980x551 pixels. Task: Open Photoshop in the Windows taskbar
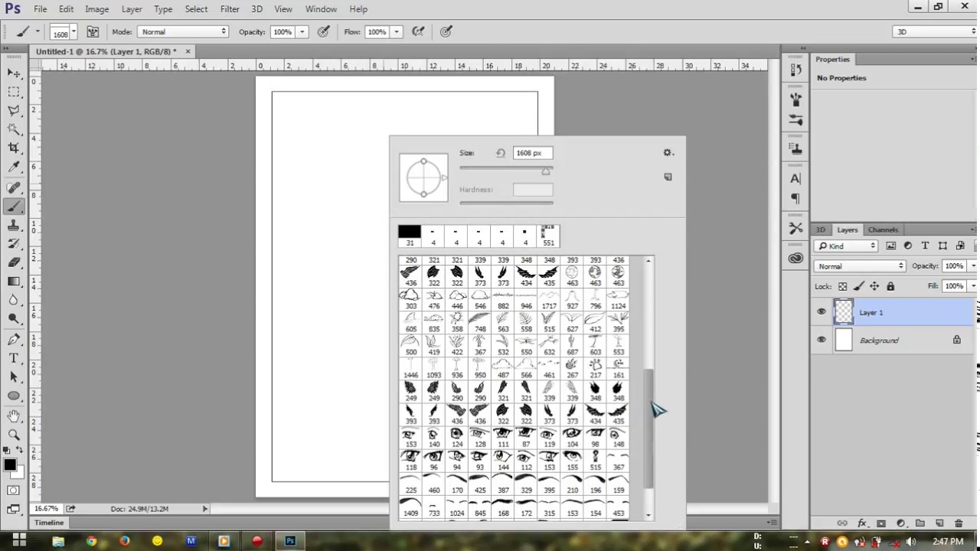290,541
